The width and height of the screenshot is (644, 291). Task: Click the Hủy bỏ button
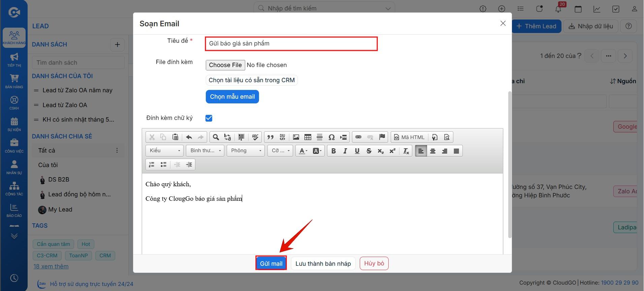point(374,263)
